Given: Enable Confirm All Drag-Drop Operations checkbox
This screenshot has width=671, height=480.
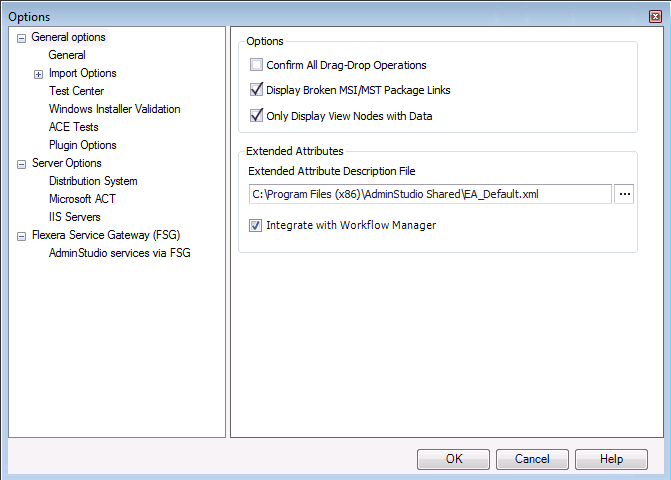Looking at the screenshot, I should click(x=256, y=65).
